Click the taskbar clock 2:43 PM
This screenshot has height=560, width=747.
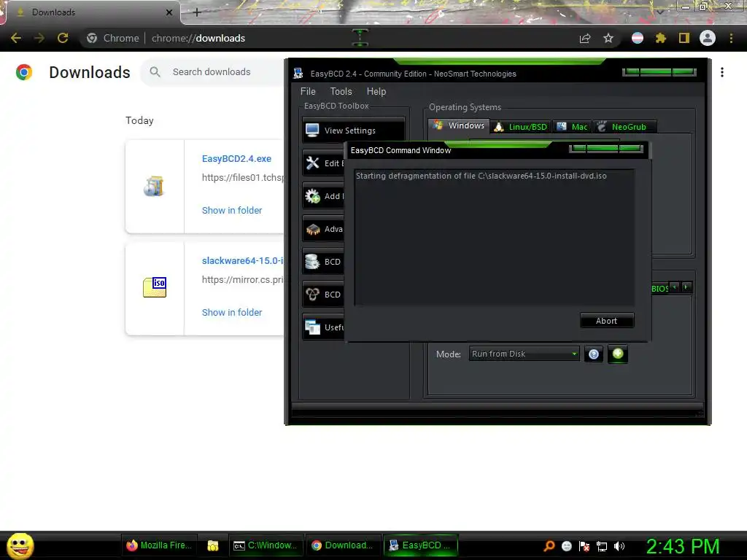click(683, 546)
